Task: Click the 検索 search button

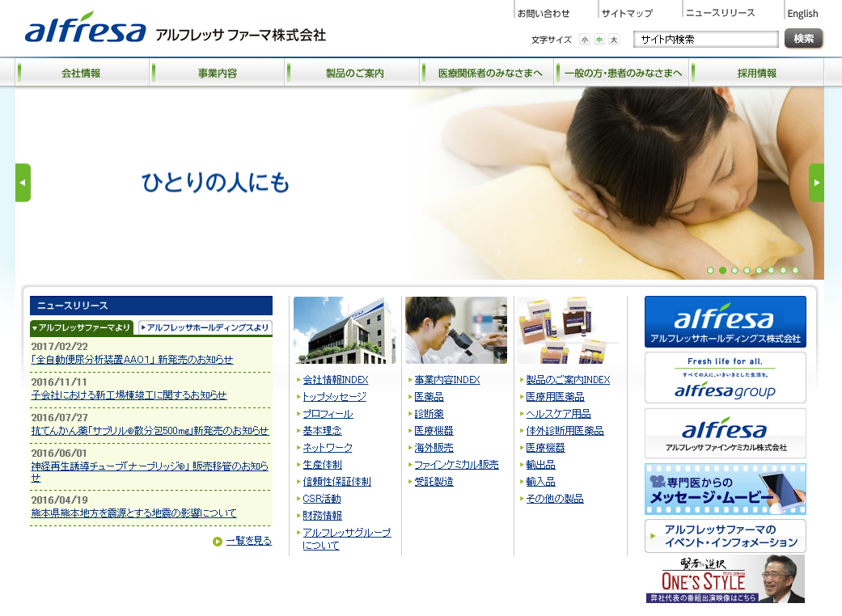Action: 803,39
